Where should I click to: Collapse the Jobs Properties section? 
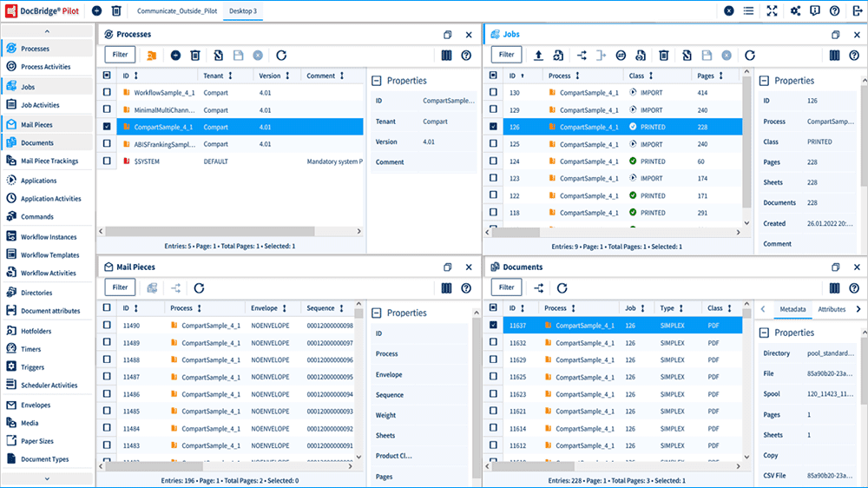pos(764,81)
